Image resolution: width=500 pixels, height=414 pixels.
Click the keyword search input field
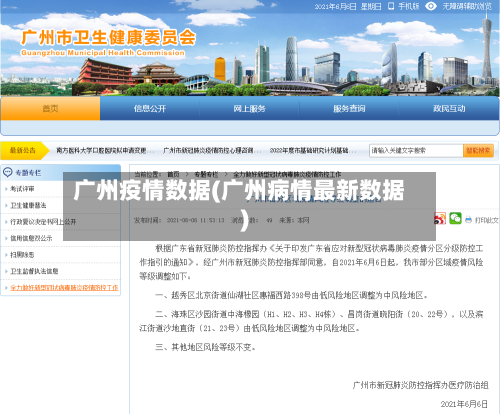[x=416, y=151]
